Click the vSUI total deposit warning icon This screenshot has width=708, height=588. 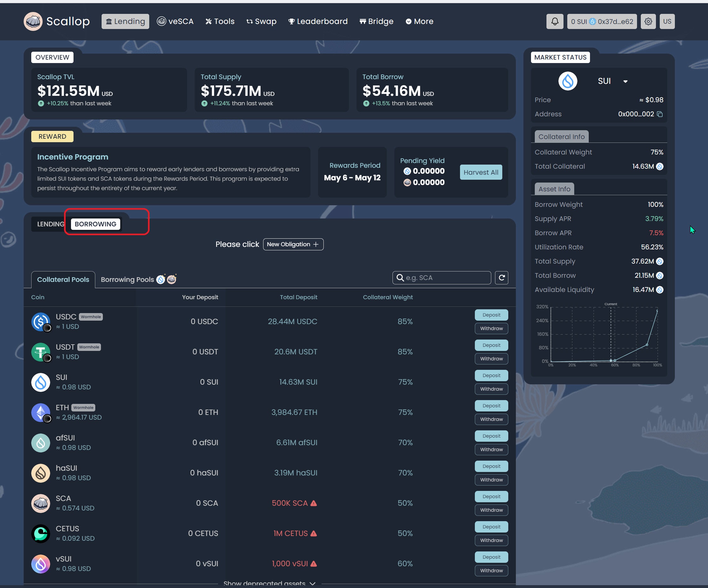tap(314, 564)
